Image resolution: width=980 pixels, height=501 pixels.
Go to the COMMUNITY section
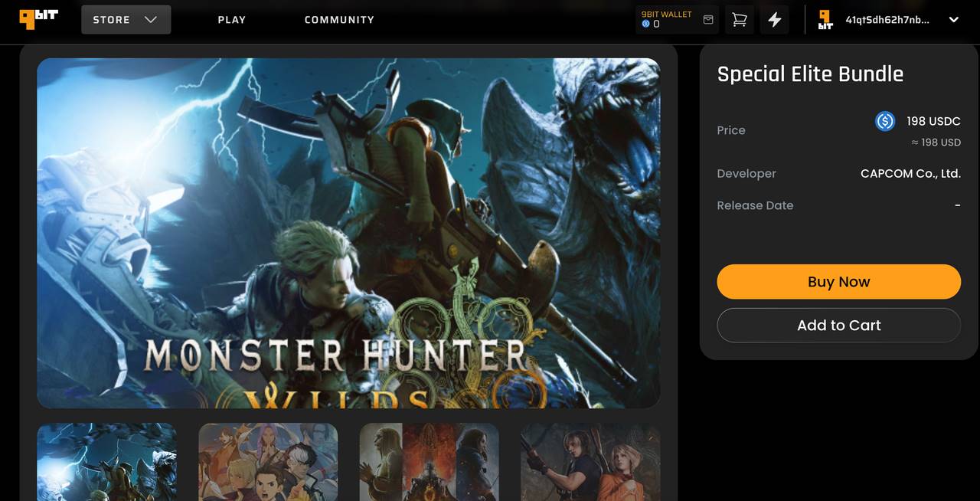click(x=339, y=20)
